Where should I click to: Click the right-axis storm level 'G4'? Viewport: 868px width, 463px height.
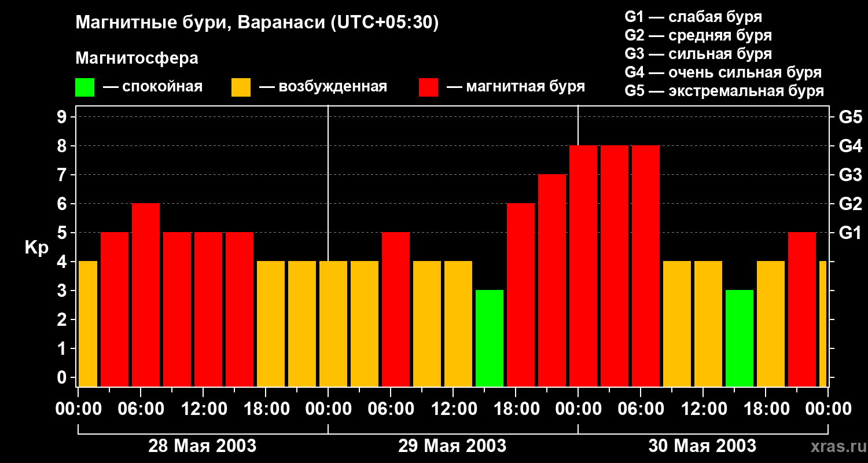(850, 146)
